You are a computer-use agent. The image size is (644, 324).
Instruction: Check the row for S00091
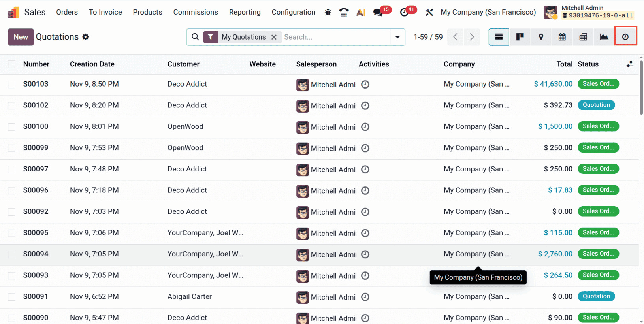click(11, 297)
